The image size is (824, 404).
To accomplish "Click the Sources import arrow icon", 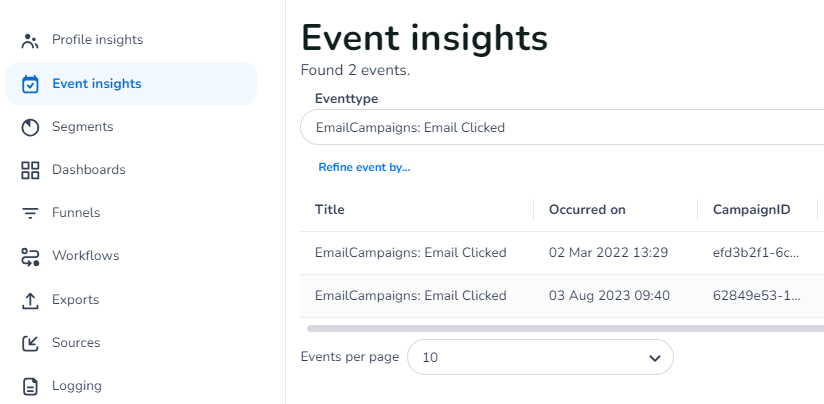I will [30, 343].
